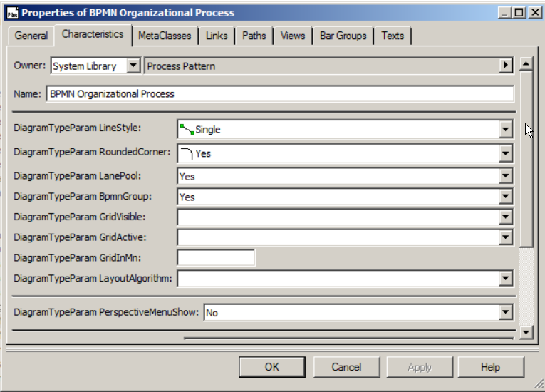Switch to the General tab

point(31,36)
